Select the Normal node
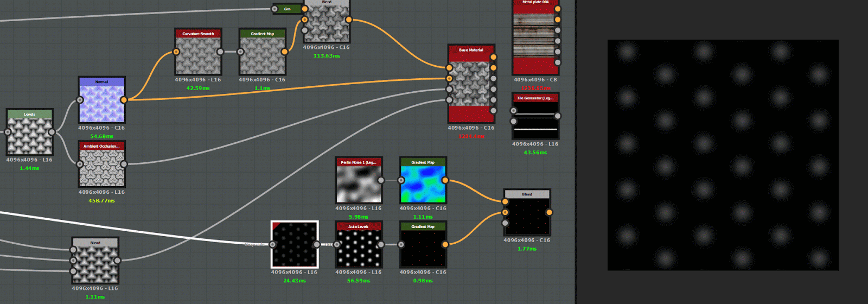Viewport: 868px width, 304px height. (101, 100)
